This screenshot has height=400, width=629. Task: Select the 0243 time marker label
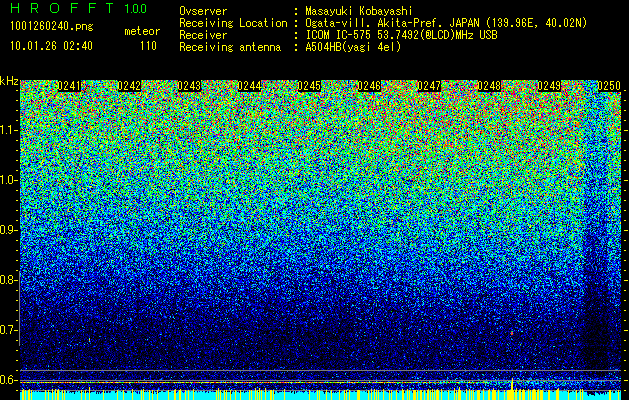189,86
